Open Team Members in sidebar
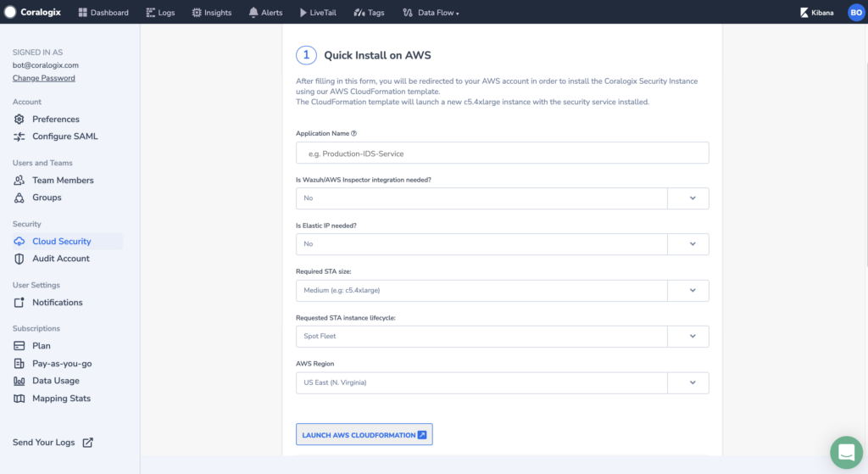The image size is (868, 474). coord(53,180)
